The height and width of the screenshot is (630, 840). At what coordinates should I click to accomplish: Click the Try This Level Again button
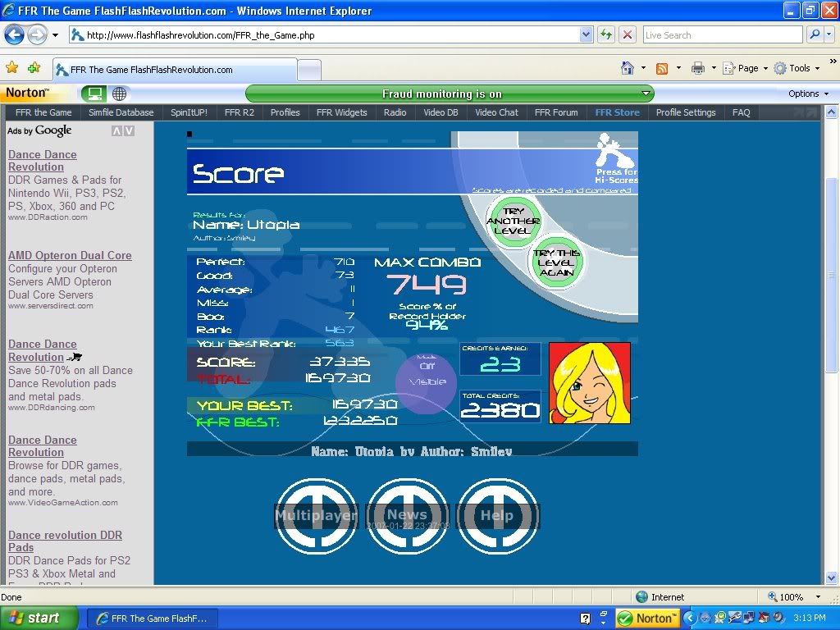[x=556, y=262]
